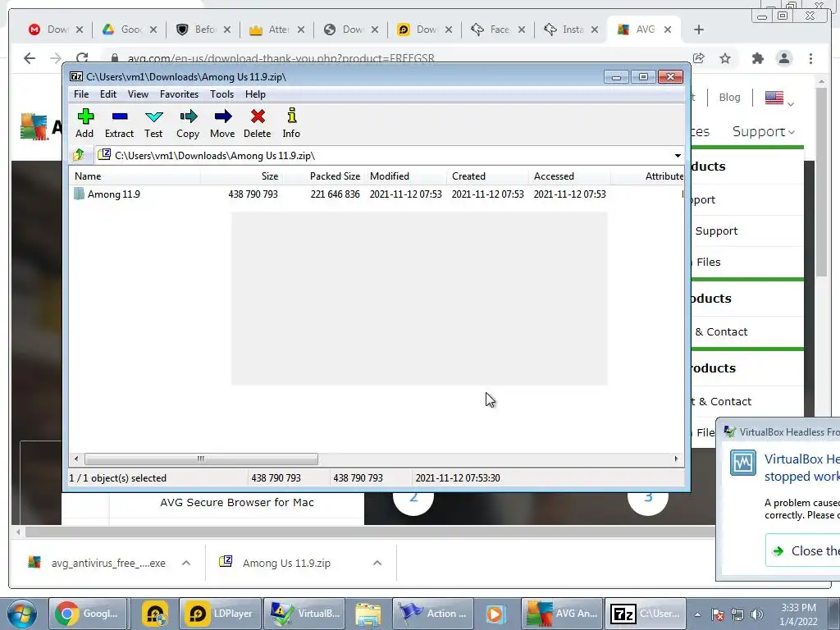Open the File menu in 7-Zip
840x630 pixels.
(x=81, y=94)
